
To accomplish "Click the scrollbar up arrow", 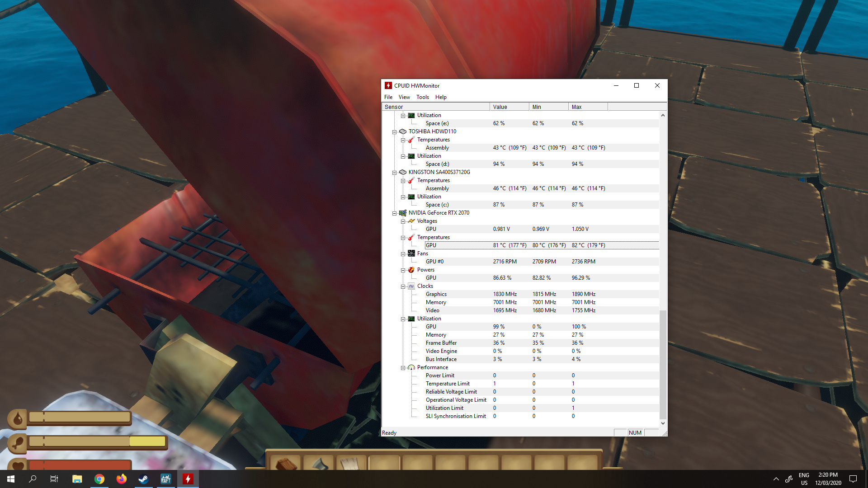I will (663, 115).
